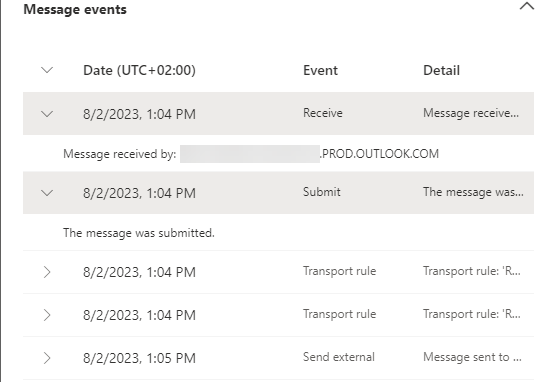This screenshot has width=556, height=382.
Task: Collapse the Message events section
Action: 527,6
